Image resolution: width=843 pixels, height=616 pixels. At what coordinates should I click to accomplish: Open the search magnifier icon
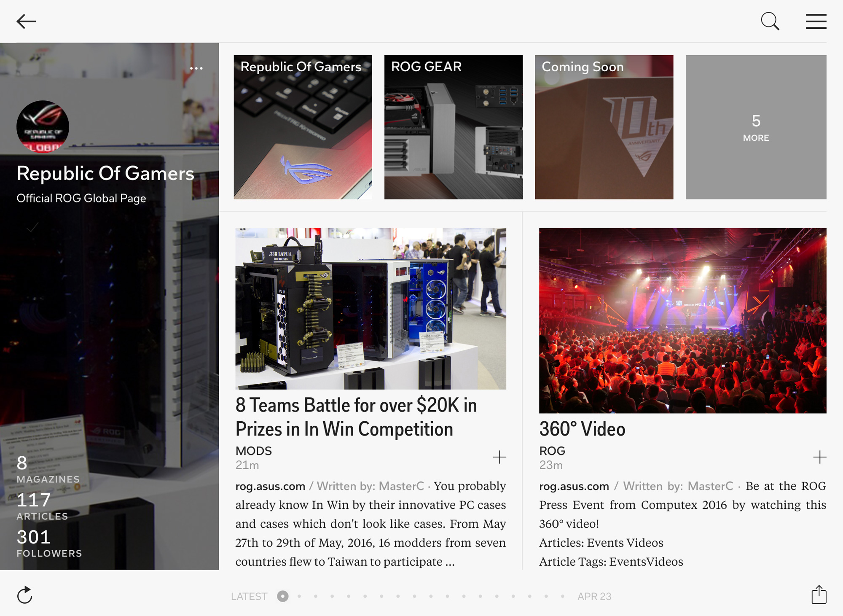(x=770, y=21)
